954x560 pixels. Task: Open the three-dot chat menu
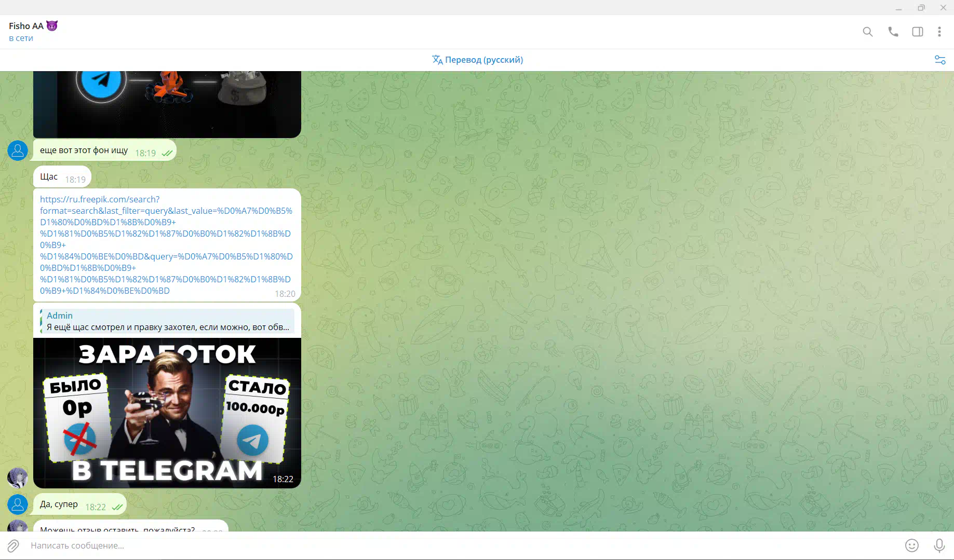939,32
